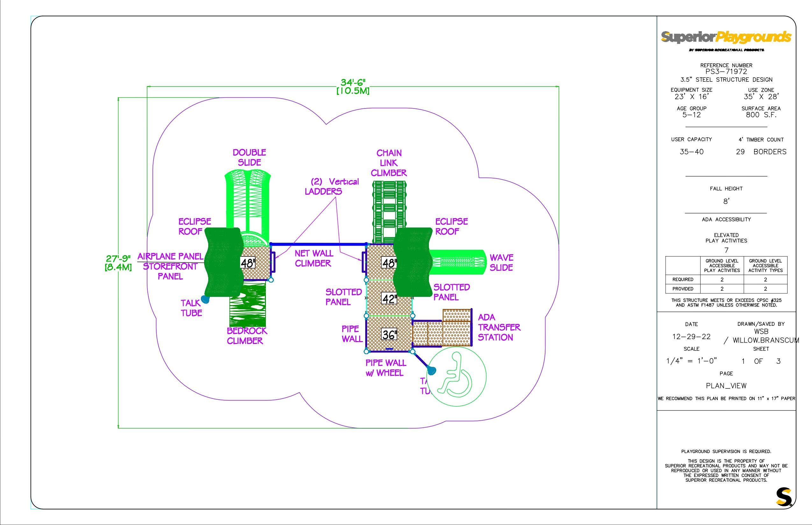
Task: Click the reference number PS3-71972
Action: point(726,72)
